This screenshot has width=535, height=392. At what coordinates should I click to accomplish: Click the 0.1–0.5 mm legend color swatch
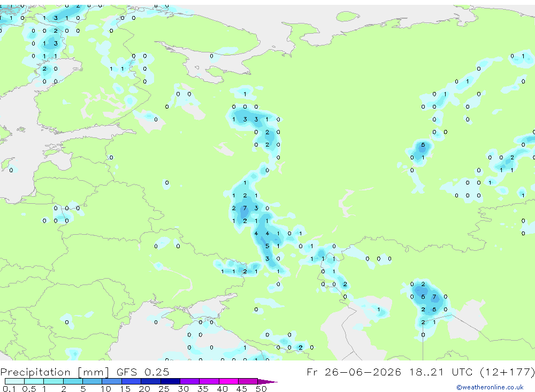click(x=14, y=381)
